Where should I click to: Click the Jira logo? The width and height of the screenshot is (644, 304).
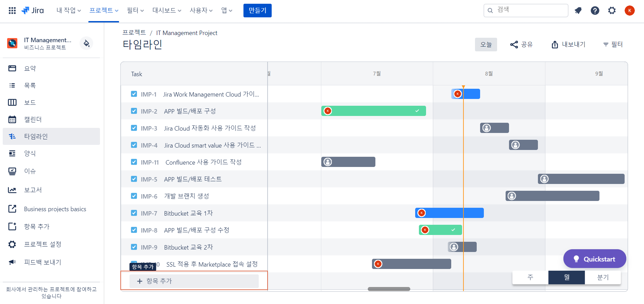(33, 11)
